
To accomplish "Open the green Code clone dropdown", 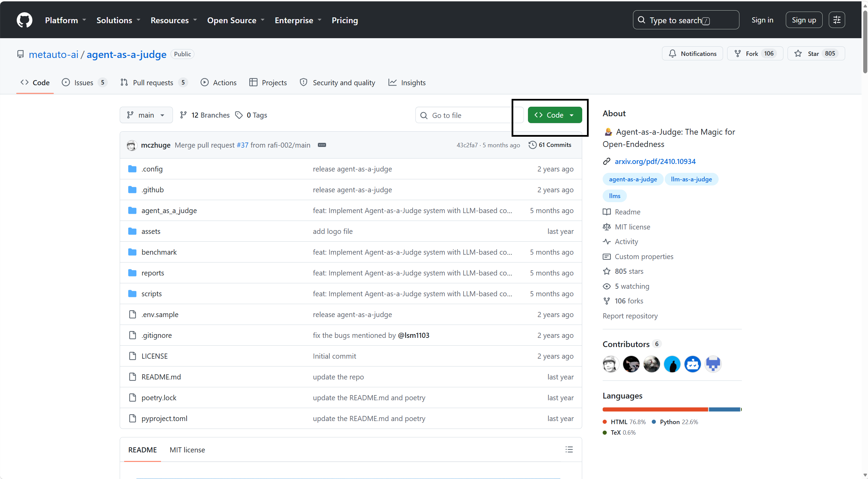I will pos(555,115).
